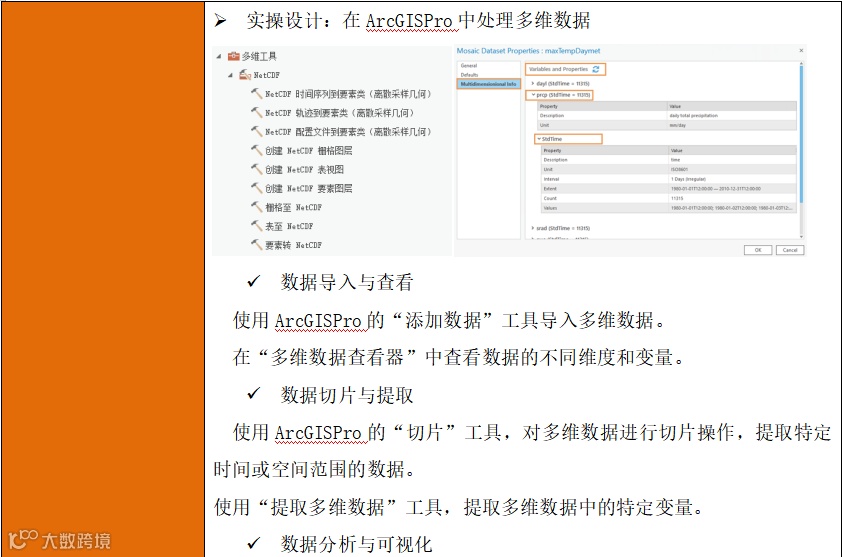Select the 创建 NetCDF 表视图 tool label
The image size is (843, 557).
coord(304,169)
